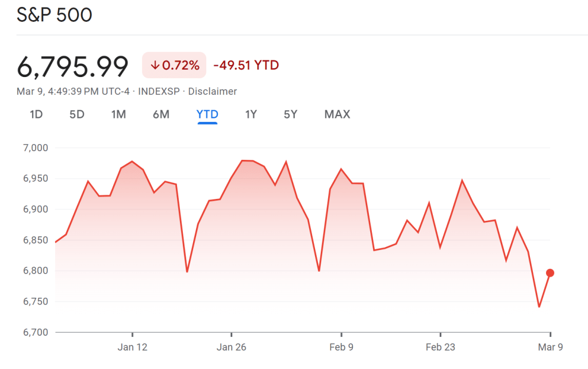The height and width of the screenshot is (369, 588).
Task: Click the Feb 9 axis label
Action: coord(341,347)
